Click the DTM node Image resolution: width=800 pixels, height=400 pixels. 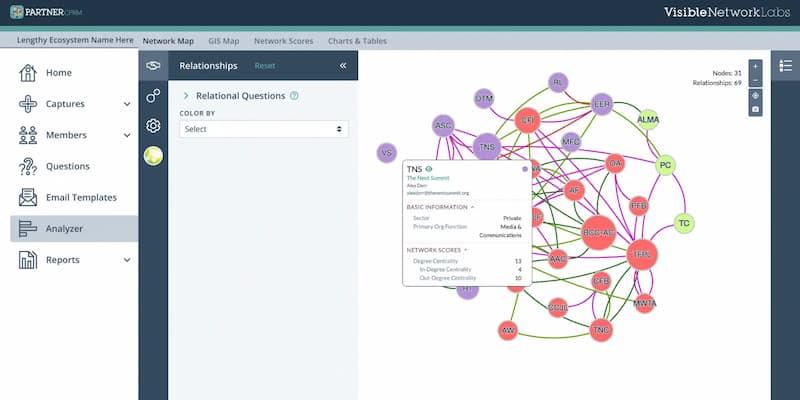484,98
